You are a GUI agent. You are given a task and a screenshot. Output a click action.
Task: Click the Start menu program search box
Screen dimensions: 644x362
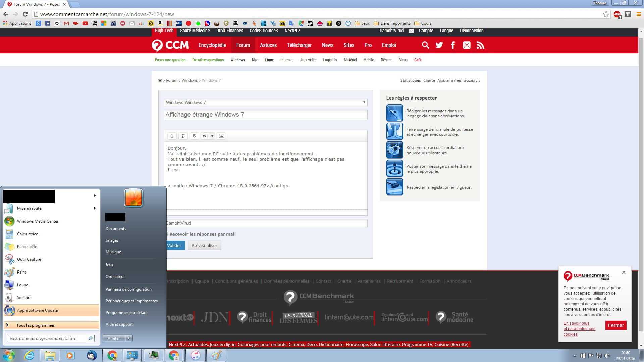point(51,338)
